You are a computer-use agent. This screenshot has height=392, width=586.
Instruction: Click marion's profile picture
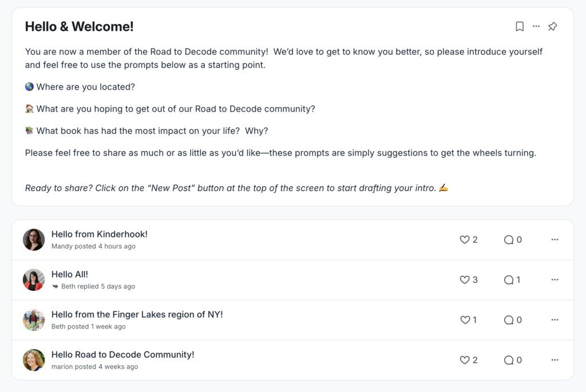point(33,360)
